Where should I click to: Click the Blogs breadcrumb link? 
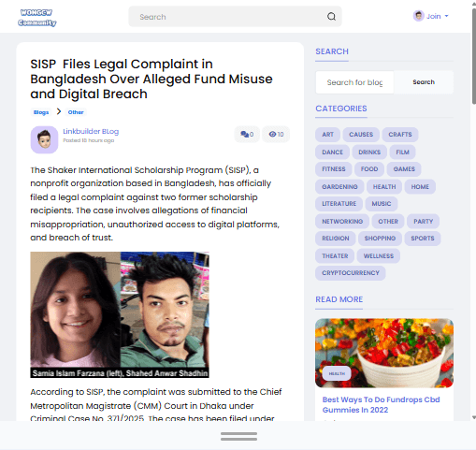[x=41, y=112]
